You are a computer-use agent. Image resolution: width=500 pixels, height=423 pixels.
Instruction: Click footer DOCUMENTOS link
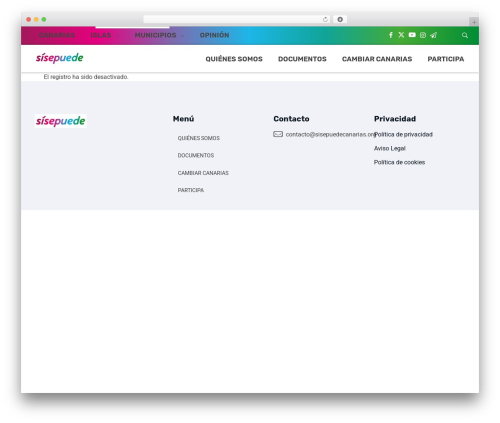(x=196, y=155)
